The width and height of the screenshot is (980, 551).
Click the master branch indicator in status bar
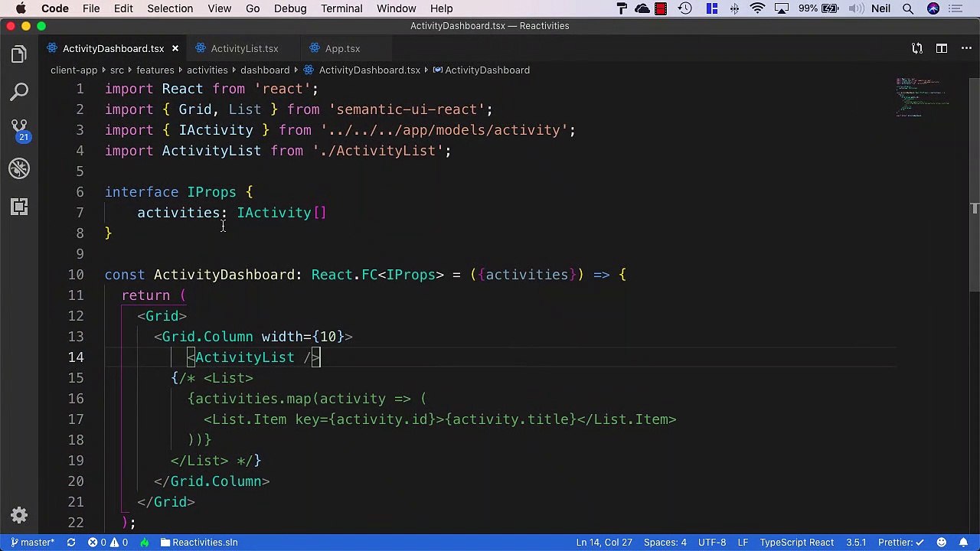(x=33, y=543)
